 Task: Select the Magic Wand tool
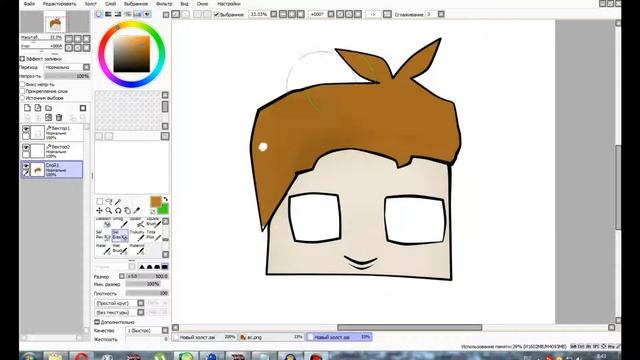point(118,202)
